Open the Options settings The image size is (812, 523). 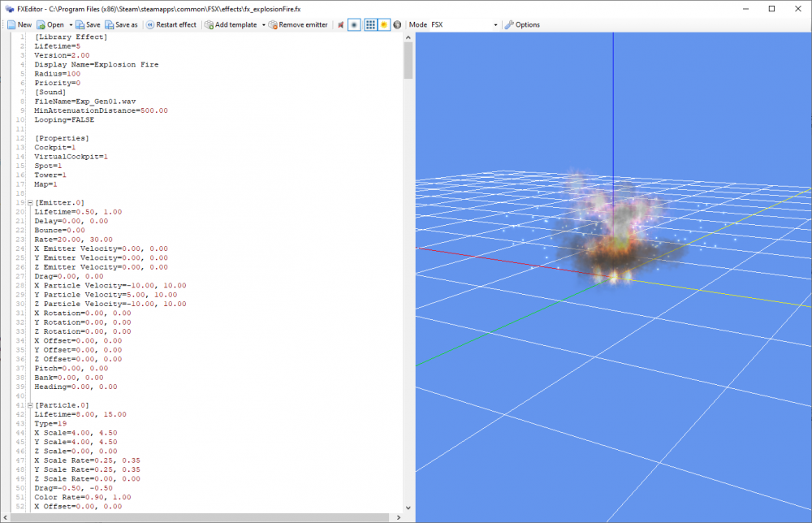click(521, 24)
